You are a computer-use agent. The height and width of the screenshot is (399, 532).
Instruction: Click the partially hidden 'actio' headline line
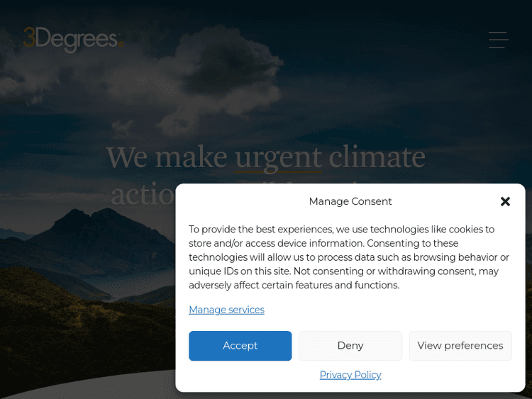pos(143,195)
